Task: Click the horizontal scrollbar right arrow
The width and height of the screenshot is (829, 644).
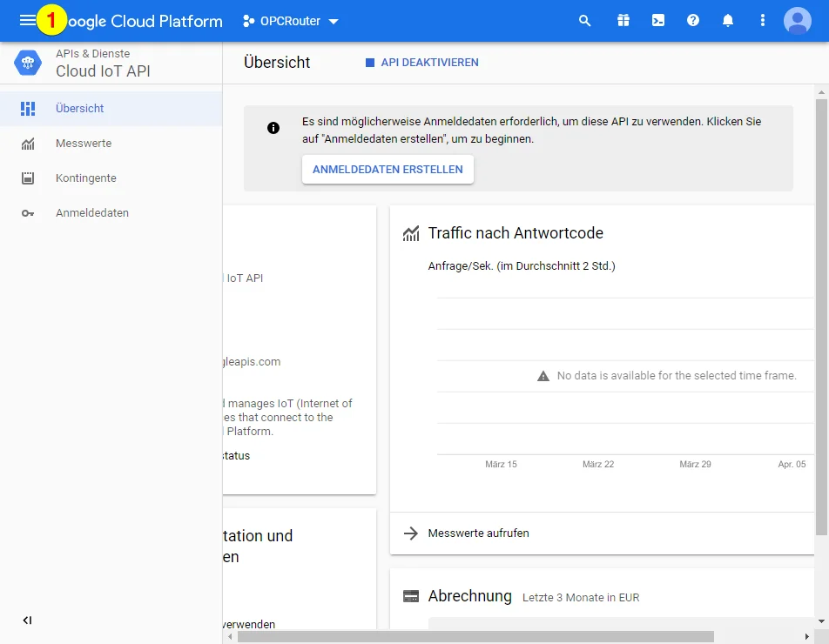Action: [806, 636]
